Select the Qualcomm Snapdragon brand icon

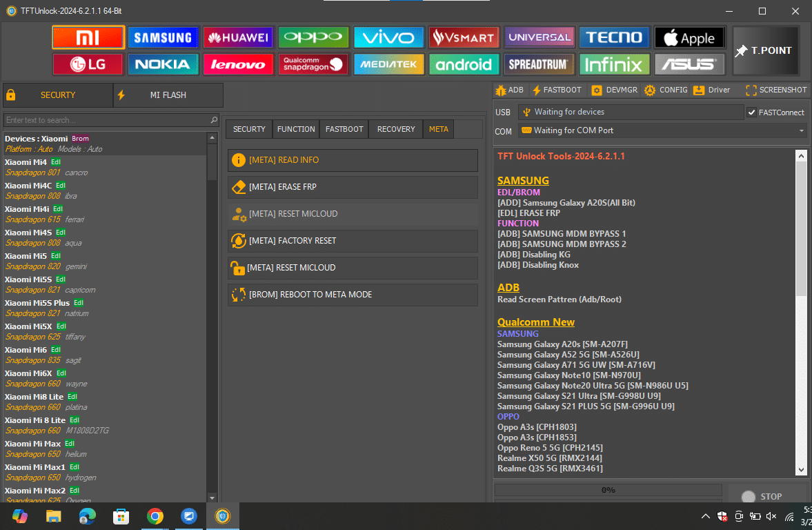tap(313, 64)
